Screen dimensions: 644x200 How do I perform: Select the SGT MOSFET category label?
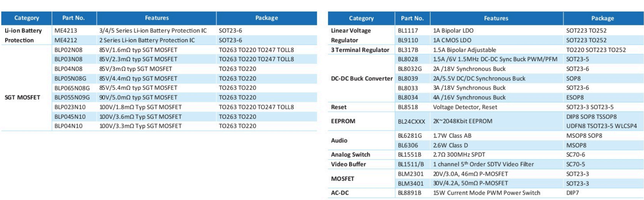pos(22,97)
